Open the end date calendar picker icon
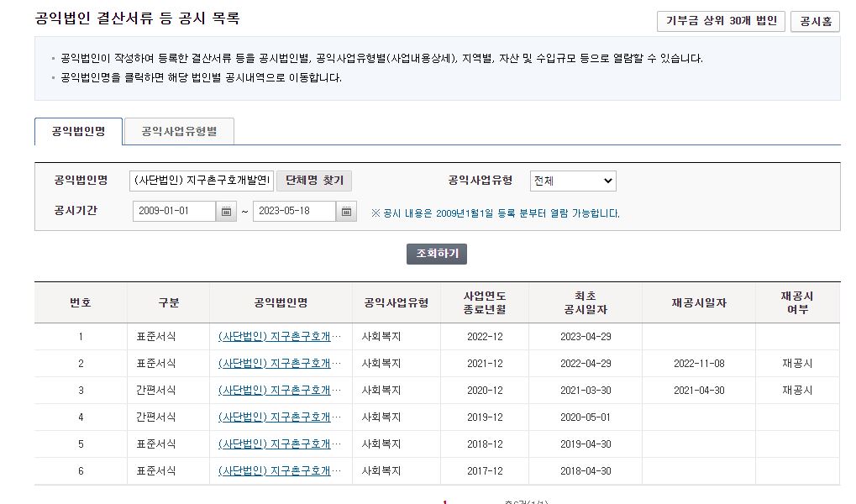 [x=346, y=212]
